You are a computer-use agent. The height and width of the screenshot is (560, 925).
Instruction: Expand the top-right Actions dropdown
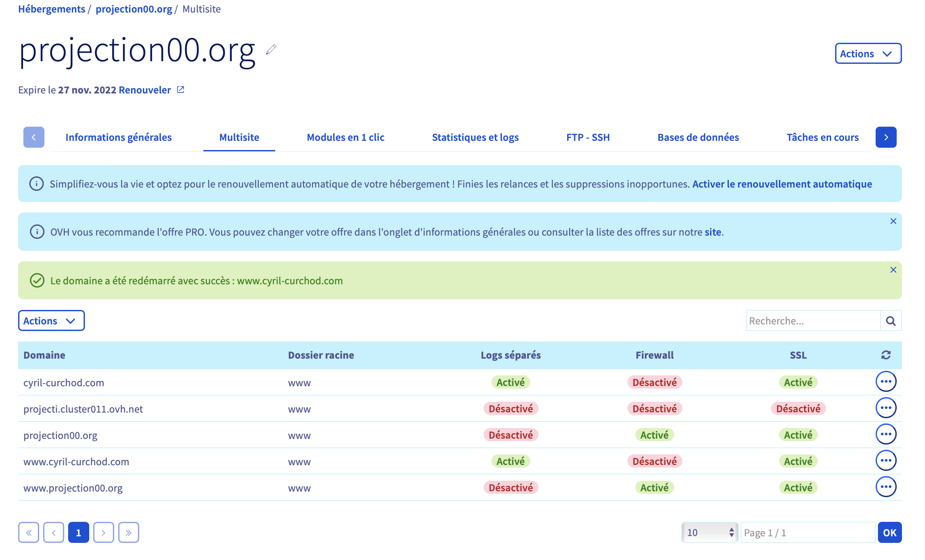(x=868, y=54)
